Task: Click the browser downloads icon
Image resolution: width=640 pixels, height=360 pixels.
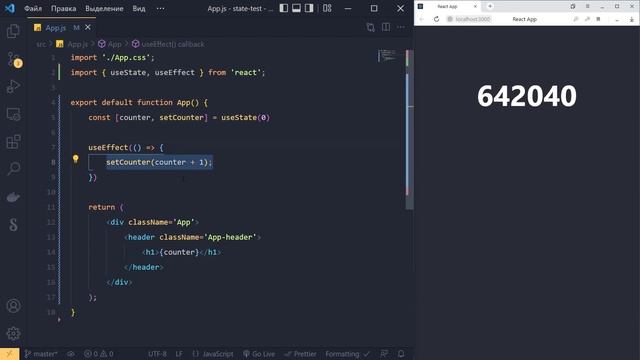Action: [631, 19]
